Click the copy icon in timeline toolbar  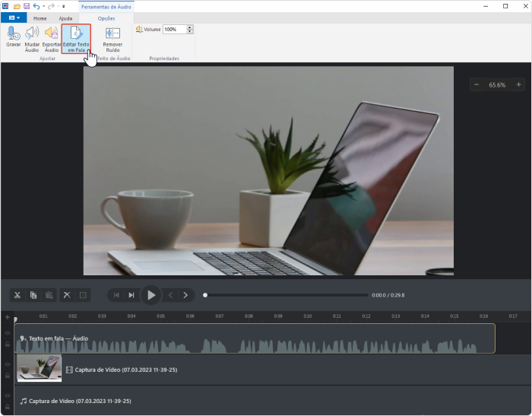(x=33, y=295)
